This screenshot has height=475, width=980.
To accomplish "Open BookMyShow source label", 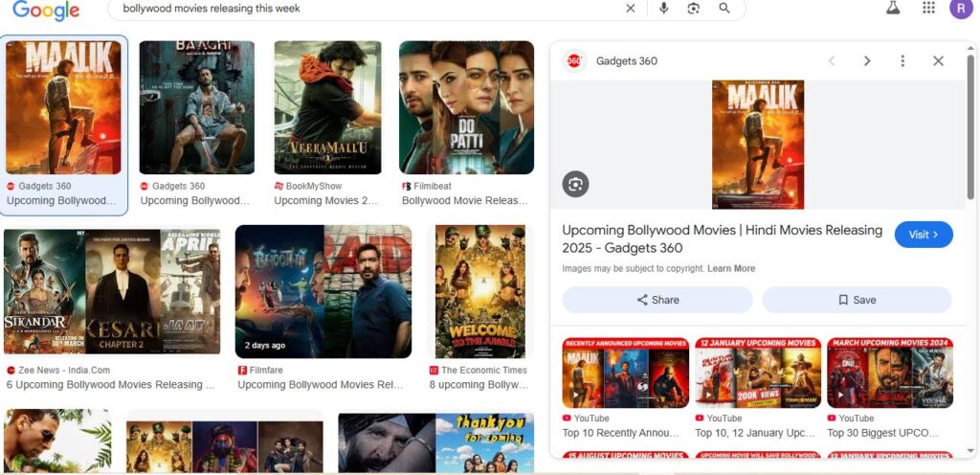I will pos(308,186).
